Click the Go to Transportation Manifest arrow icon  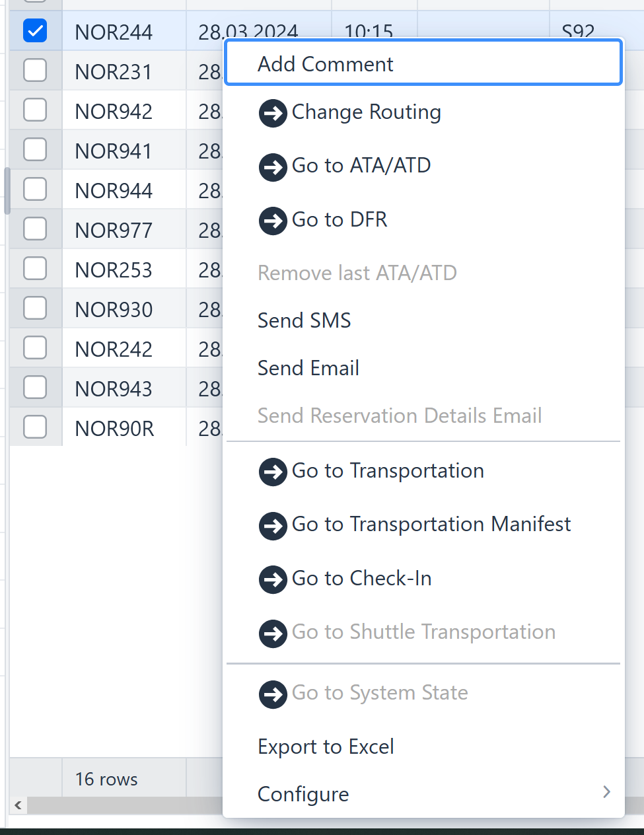[272, 526]
